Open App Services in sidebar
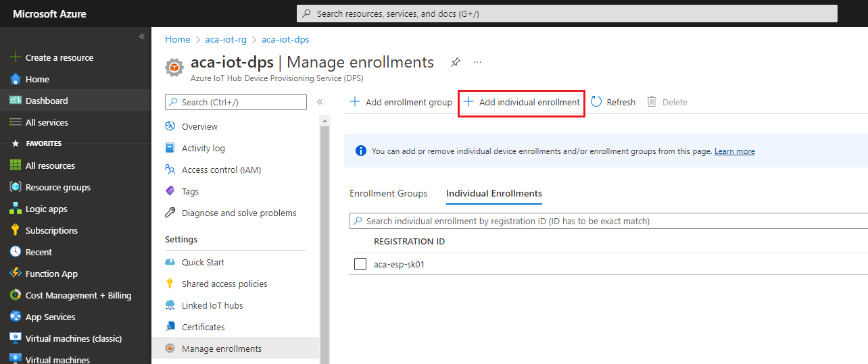The height and width of the screenshot is (364, 868). (x=50, y=317)
